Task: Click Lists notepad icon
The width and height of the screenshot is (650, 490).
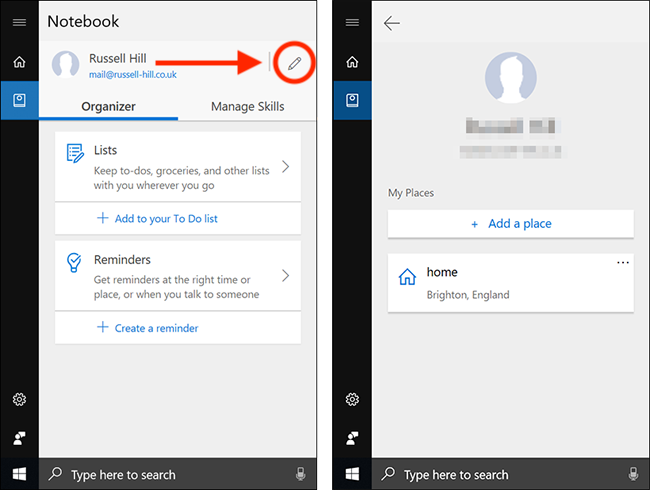Action: coord(75,153)
